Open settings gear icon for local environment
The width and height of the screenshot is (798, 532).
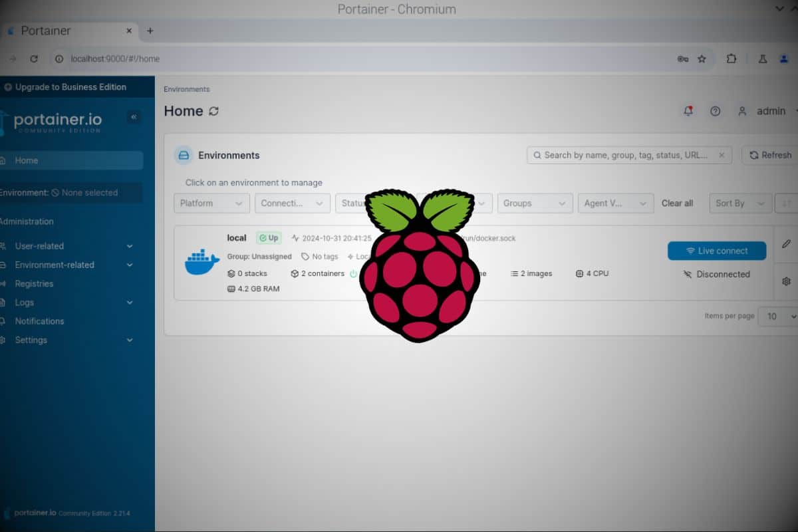[786, 281]
